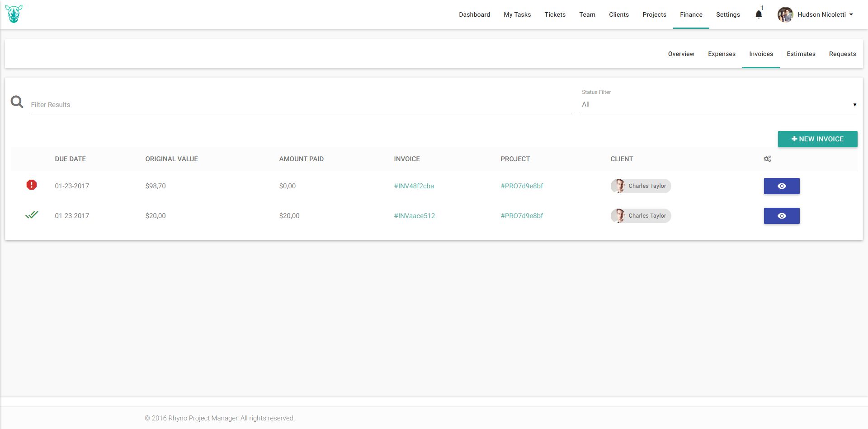Viewport: 868px width, 429px height.
Task: Select due date of invoice #INV48f2cba
Action: pos(72,186)
